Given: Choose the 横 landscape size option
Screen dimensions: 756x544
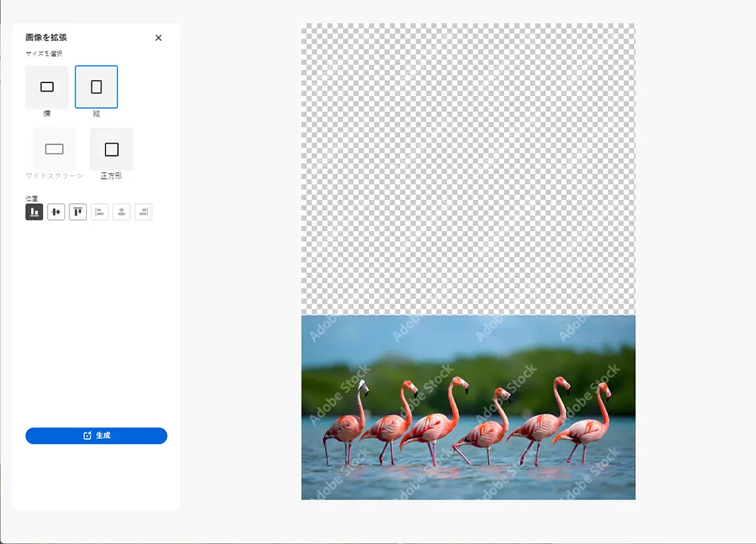Looking at the screenshot, I should pos(47,87).
